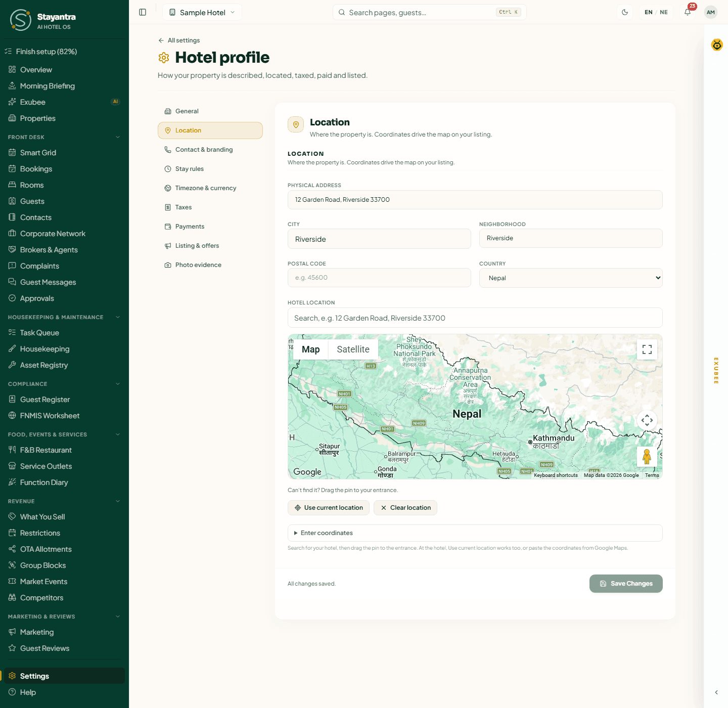Screen dimensions: 728x708
Task: Open the AM user avatar menu
Action: pyautogui.click(x=711, y=12)
